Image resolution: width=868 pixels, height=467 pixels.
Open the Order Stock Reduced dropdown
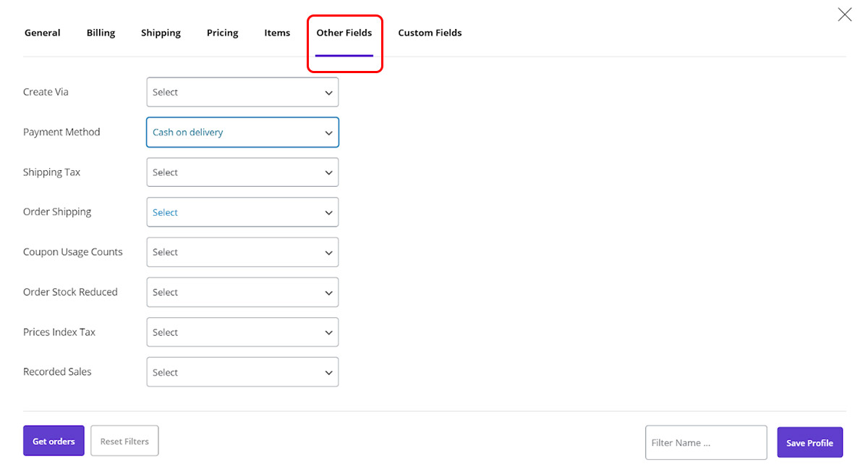tap(242, 293)
